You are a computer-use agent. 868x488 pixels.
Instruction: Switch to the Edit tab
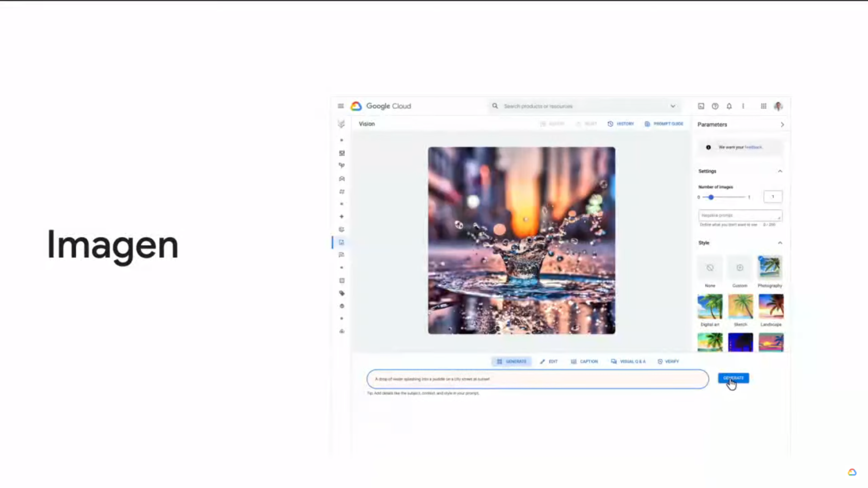pyautogui.click(x=549, y=361)
